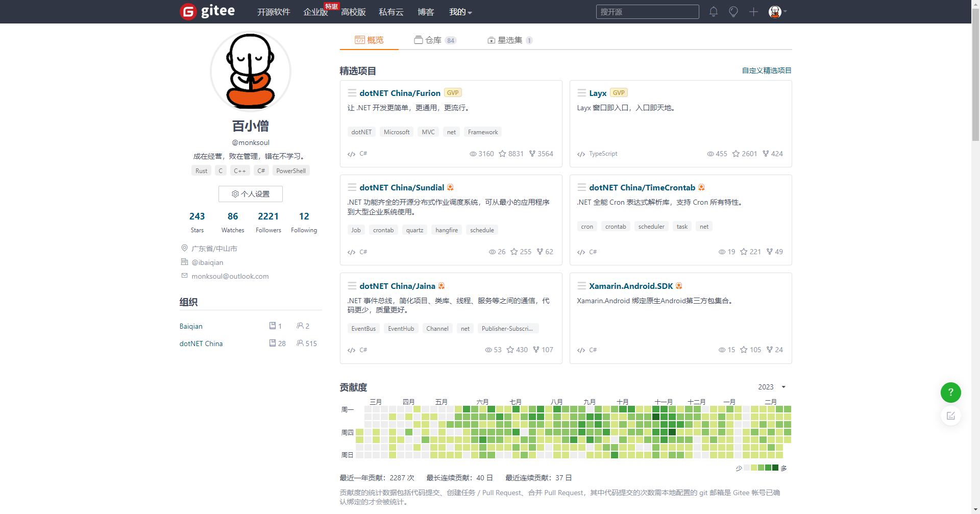This screenshot has height=514, width=980.
Task: Open dotNET China/Jaina project
Action: [397, 286]
